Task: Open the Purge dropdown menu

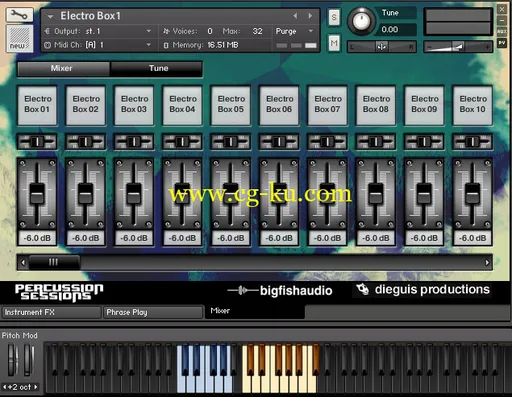Action: (x=294, y=31)
